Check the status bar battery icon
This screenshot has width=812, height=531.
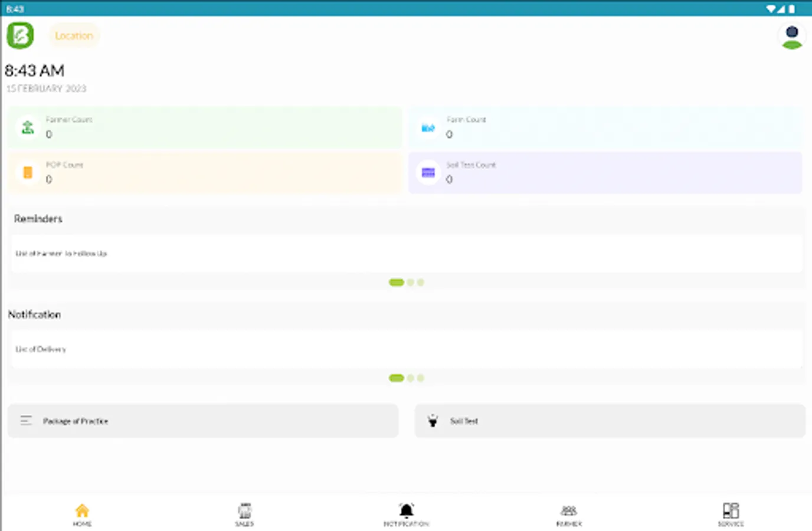pyautogui.click(x=791, y=9)
